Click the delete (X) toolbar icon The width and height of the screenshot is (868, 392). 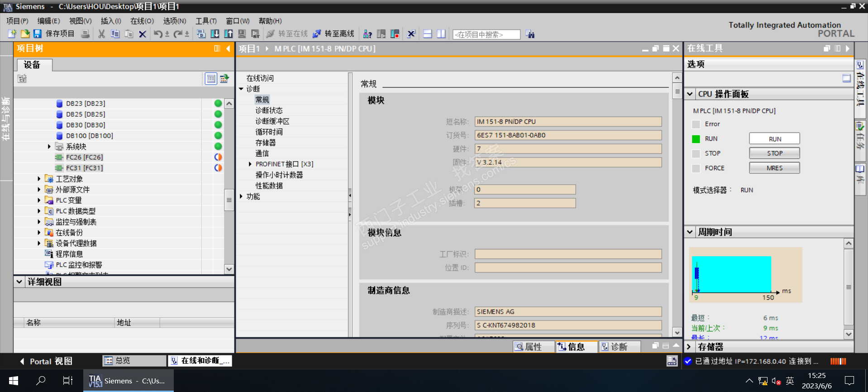click(x=142, y=34)
